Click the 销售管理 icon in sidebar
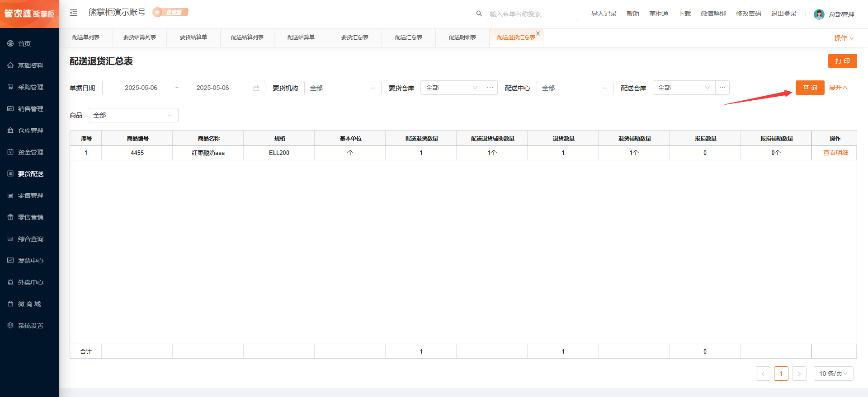The height and width of the screenshot is (397, 868). (x=10, y=108)
